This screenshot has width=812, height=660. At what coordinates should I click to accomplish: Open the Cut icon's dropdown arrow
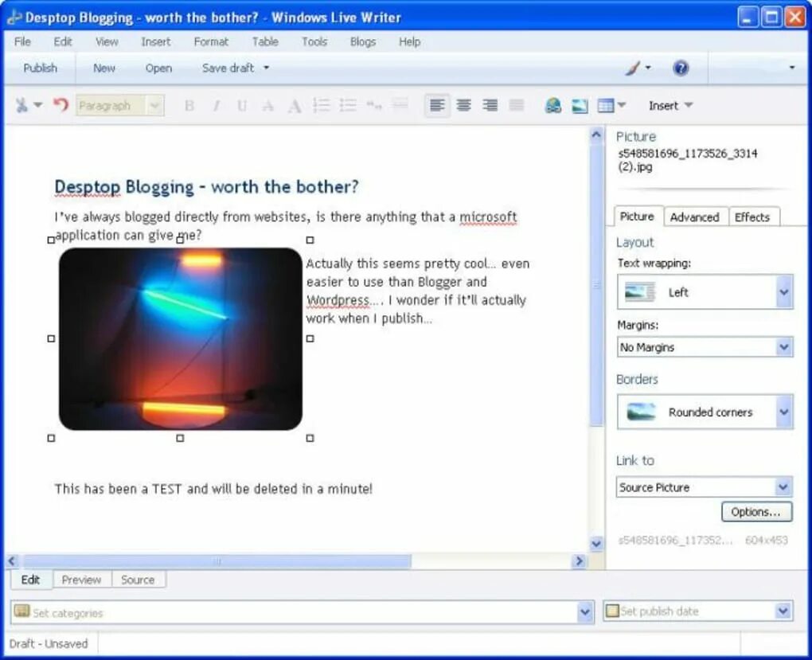(x=37, y=105)
